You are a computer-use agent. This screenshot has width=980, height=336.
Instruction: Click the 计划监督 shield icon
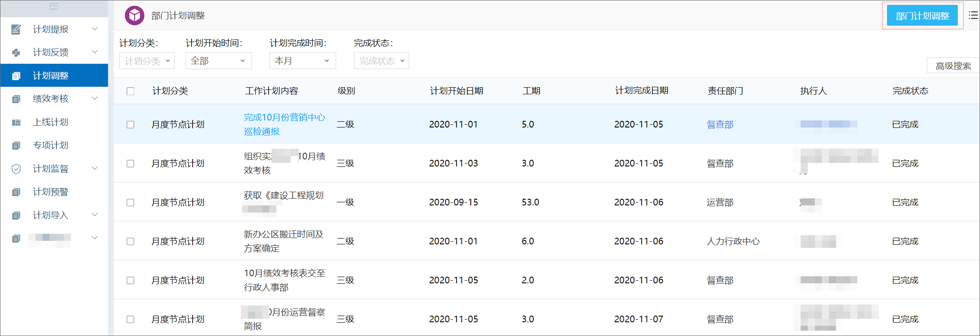(16, 169)
